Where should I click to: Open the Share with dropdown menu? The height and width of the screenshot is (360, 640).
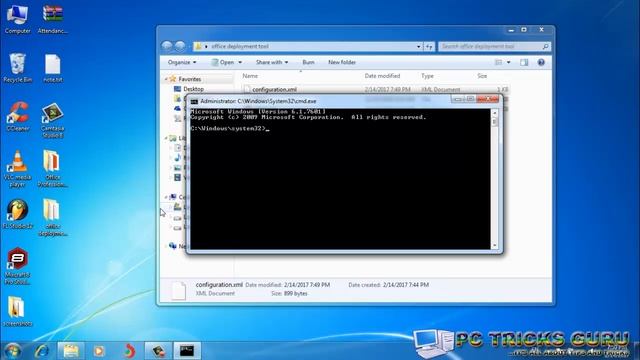pos(272,62)
